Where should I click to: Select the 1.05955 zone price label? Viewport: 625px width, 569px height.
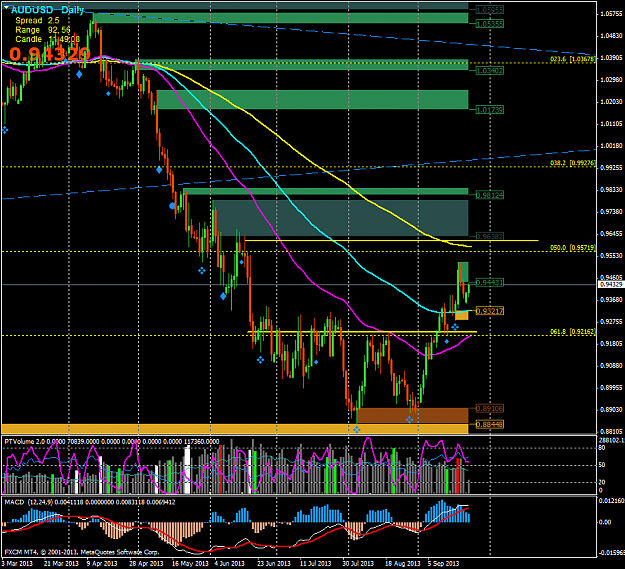(x=490, y=10)
